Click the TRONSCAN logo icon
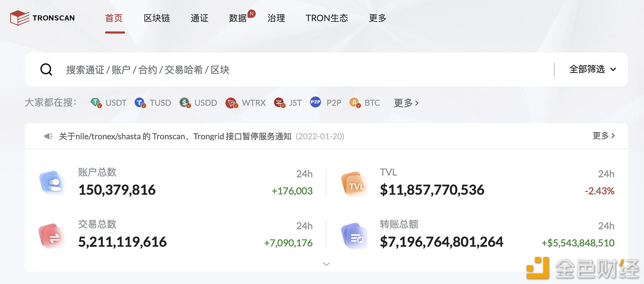Screen dimensions: 644x284 point(20,18)
